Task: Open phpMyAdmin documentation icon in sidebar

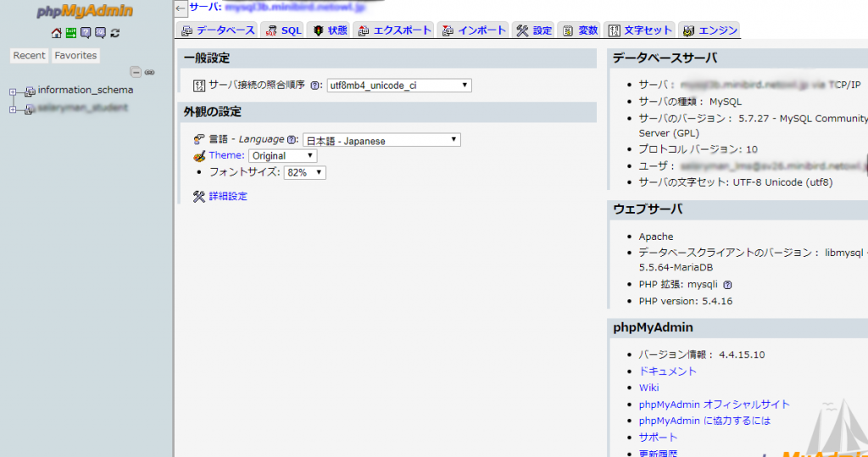Action: (x=86, y=33)
